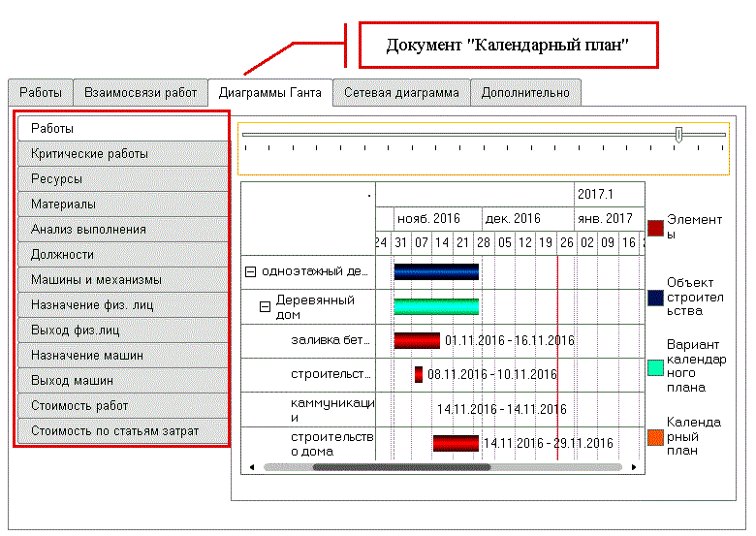Click the right arrow of horizontal scrollbar
The height and width of the screenshot is (536, 756).
pyautogui.click(x=635, y=467)
